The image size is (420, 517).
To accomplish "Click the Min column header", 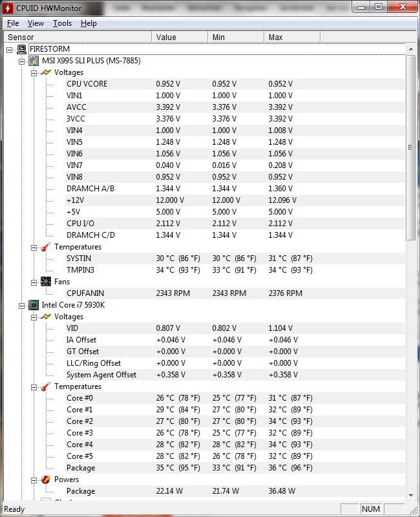I will coord(236,37).
